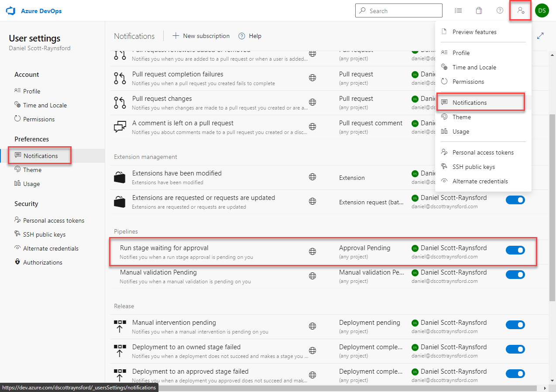Click globe icon in Manual validation Pending row
The width and height of the screenshot is (556, 392).
click(x=312, y=276)
